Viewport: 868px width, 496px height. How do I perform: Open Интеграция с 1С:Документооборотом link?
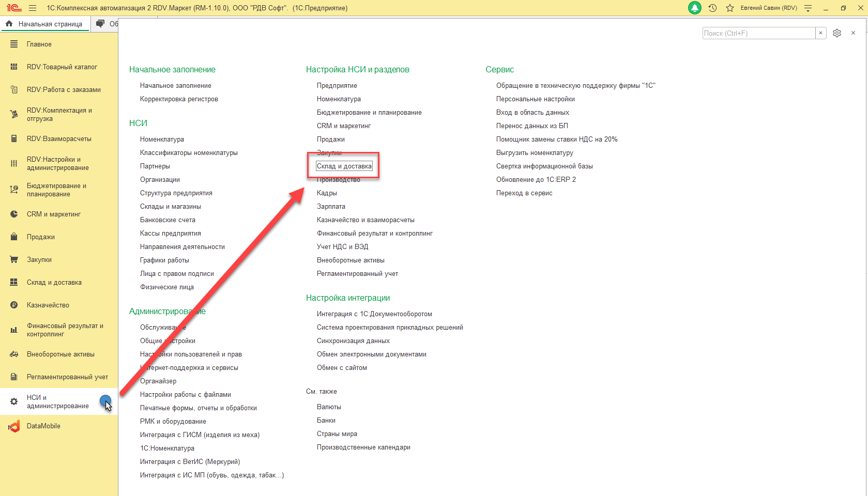click(374, 314)
